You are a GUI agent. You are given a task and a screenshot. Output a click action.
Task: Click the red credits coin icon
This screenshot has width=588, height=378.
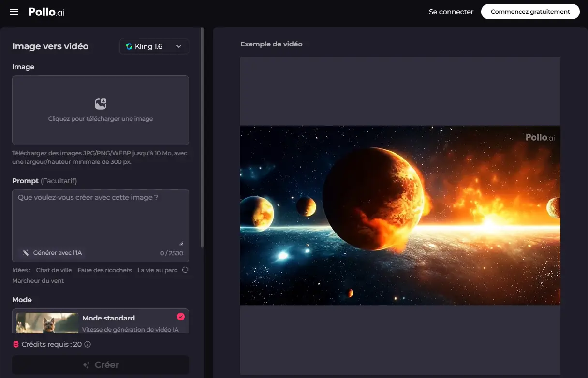pyautogui.click(x=16, y=345)
